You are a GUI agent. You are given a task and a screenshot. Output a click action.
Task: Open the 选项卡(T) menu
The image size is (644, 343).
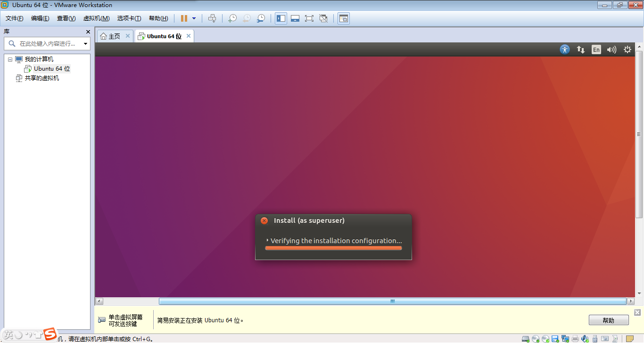click(129, 18)
